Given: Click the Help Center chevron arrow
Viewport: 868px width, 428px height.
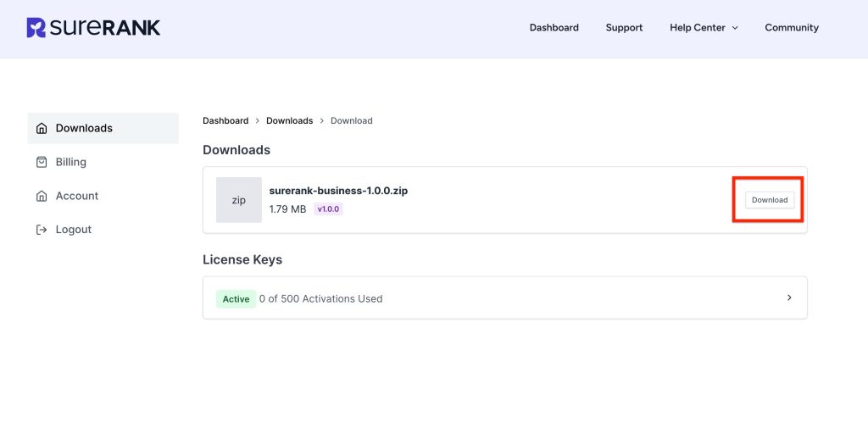Looking at the screenshot, I should [x=735, y=28].
